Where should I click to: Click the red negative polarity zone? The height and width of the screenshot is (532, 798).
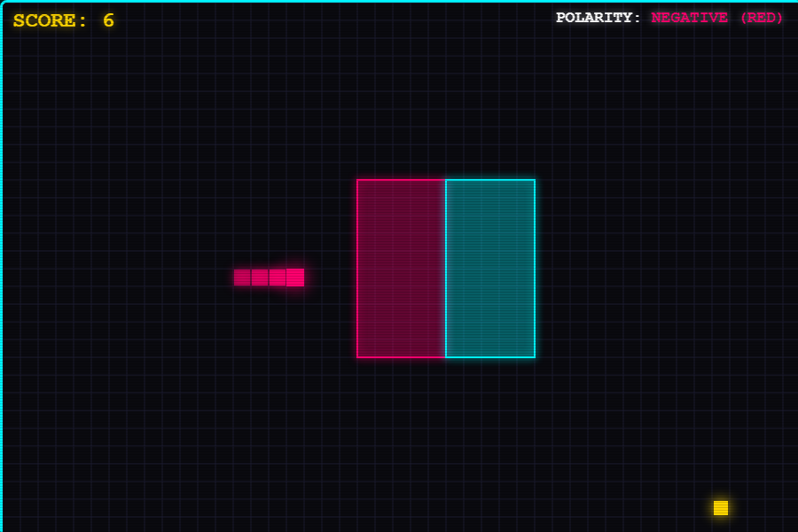point(401,269)
